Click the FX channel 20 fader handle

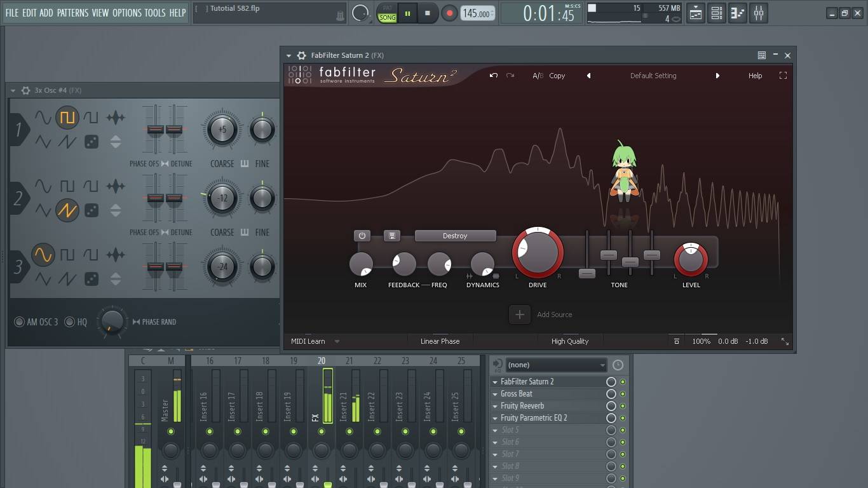[x=328, y=484]
